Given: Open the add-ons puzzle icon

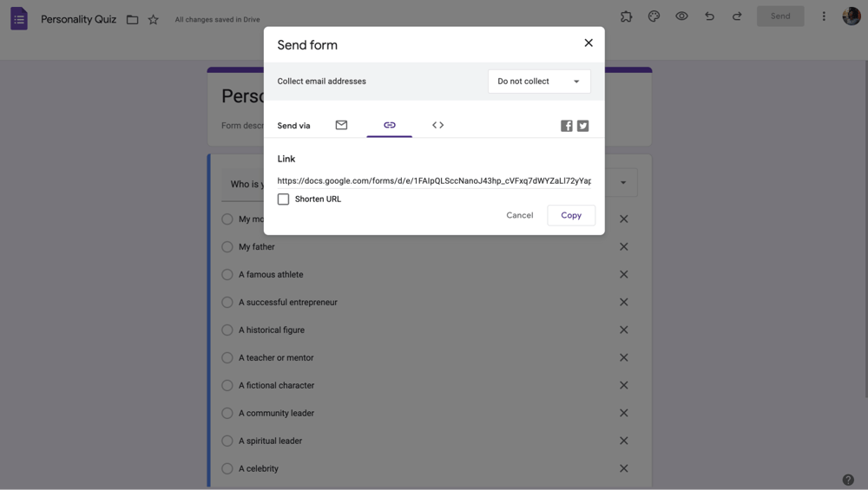Looking at the screenshot, I should (626, 16).
